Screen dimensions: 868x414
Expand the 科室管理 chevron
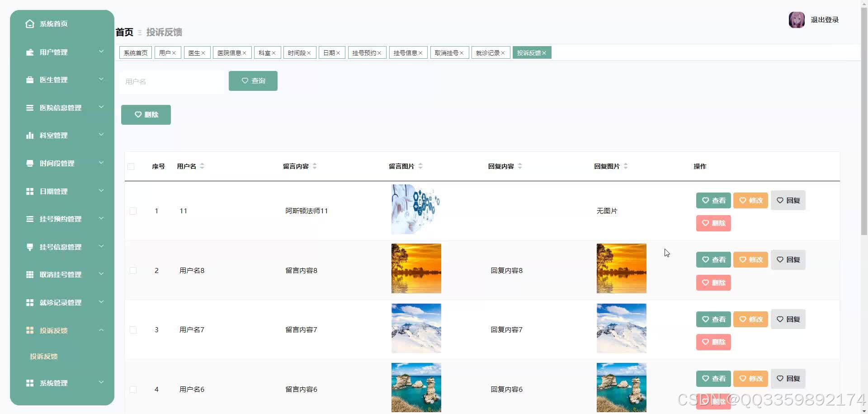tap(101, 135)
